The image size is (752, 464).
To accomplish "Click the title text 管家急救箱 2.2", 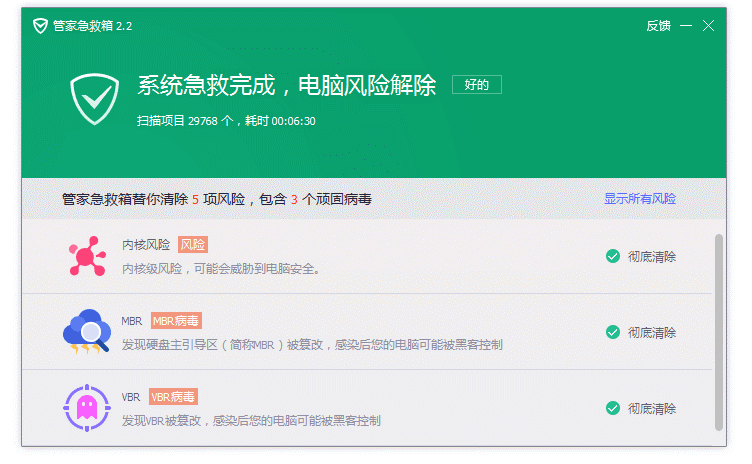I will click(93, 26).
